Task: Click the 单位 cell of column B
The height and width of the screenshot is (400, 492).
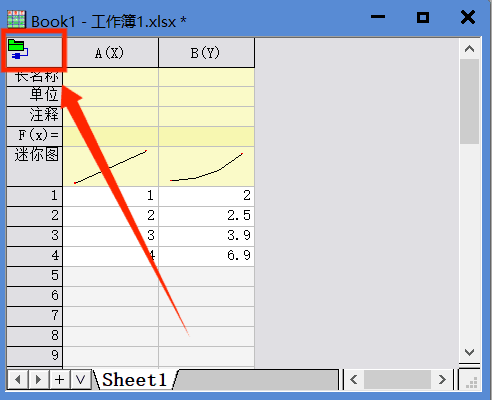Action: 206,97
